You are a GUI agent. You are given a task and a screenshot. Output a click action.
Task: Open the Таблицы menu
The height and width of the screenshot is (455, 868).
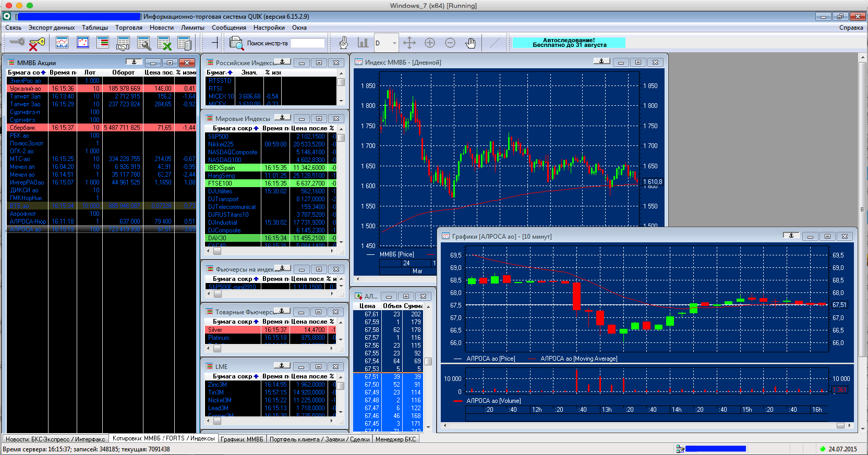point(95,28)
